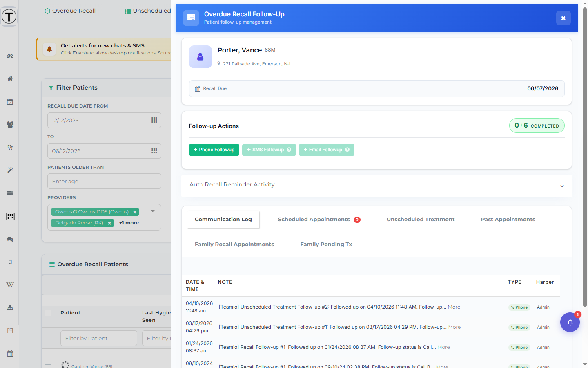Screen dimensions: 588x368
Task: Open the chat bubbles icon in sidebar
Action: click(x=10, y=239)
